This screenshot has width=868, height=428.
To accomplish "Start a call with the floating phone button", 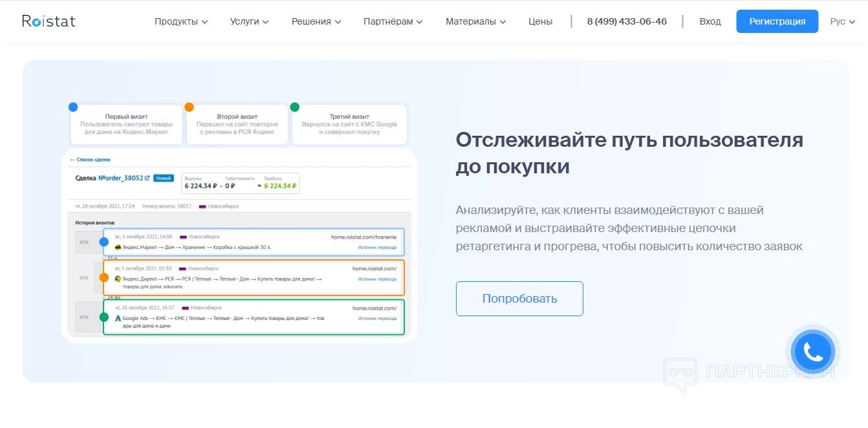I will (812, 352).
